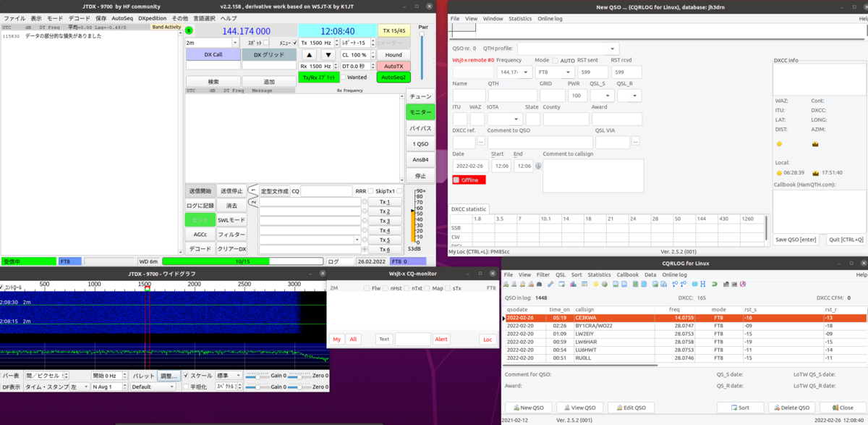The image size is (868, 425).
Task: Uncheck the Offline checkbox in New QSO
Action: click(x=456, y=180)
